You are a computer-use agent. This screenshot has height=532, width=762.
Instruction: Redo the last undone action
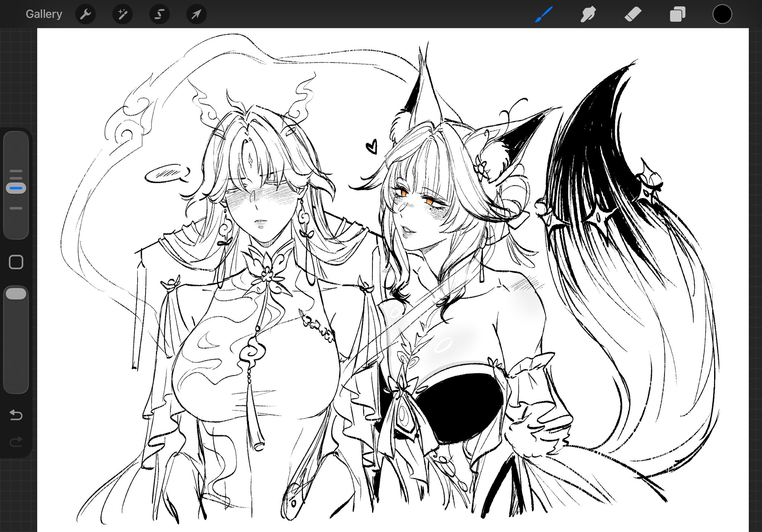click(x=16, y=441)
